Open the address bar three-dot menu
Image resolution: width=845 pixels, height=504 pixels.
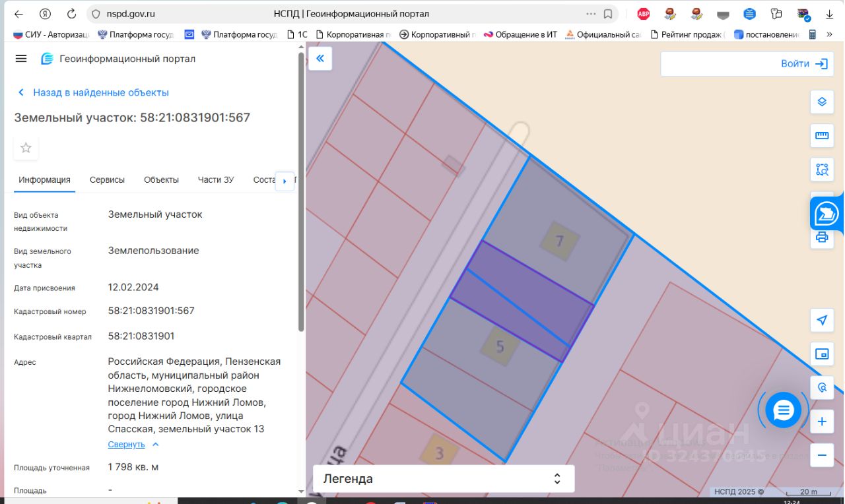pyautogui.click(x=591, y=14)
